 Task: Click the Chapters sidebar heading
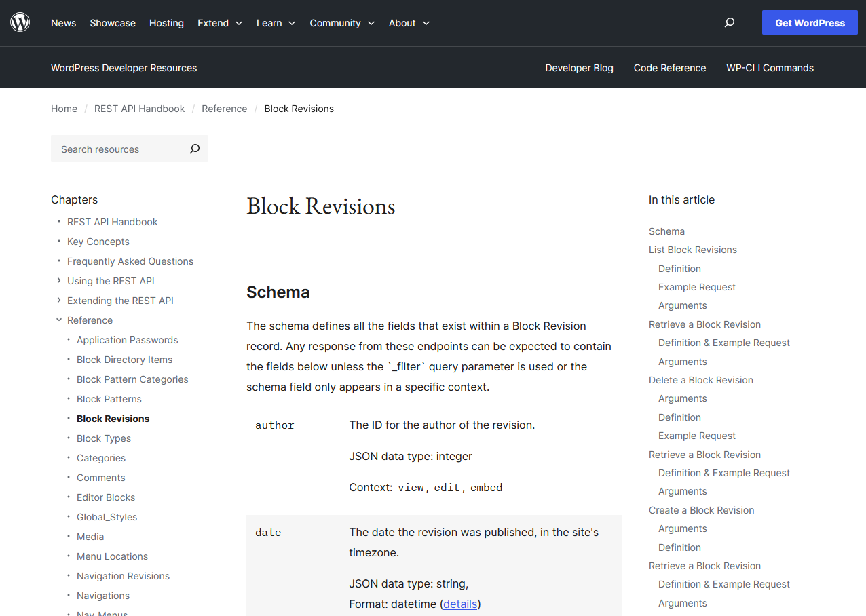[x=74, y=199]
